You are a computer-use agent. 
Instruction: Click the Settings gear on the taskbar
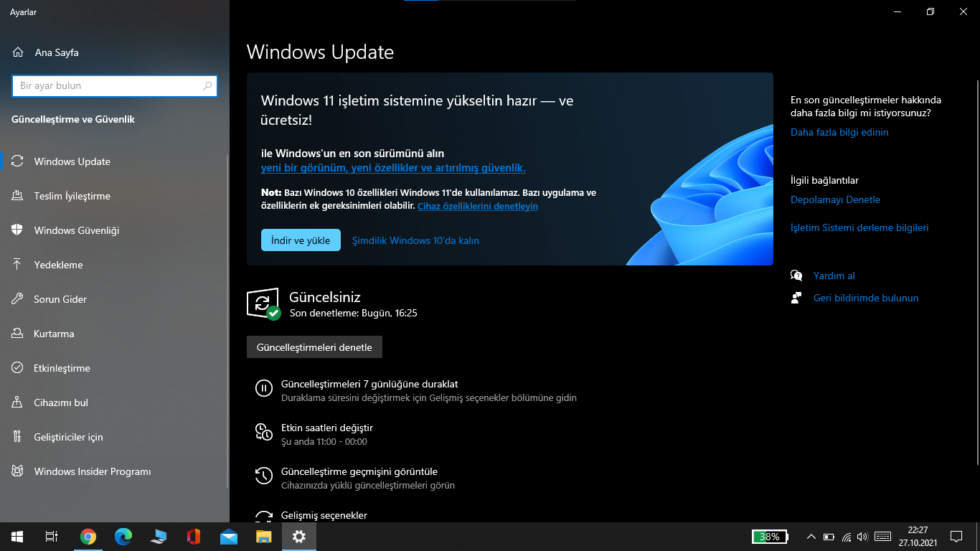[x=299, y=537]
